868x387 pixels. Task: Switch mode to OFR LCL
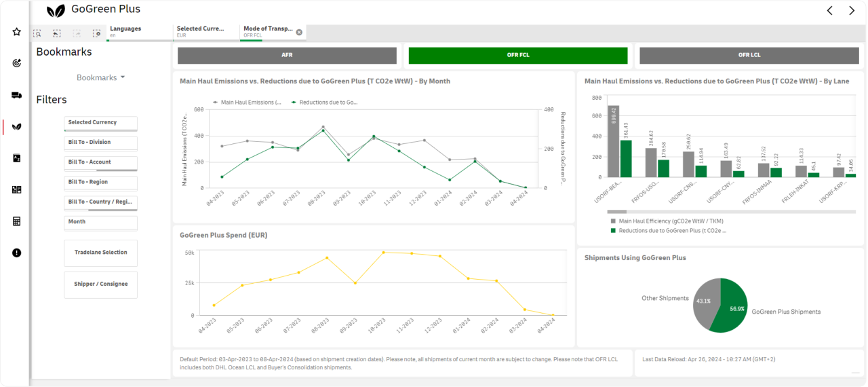749,56
